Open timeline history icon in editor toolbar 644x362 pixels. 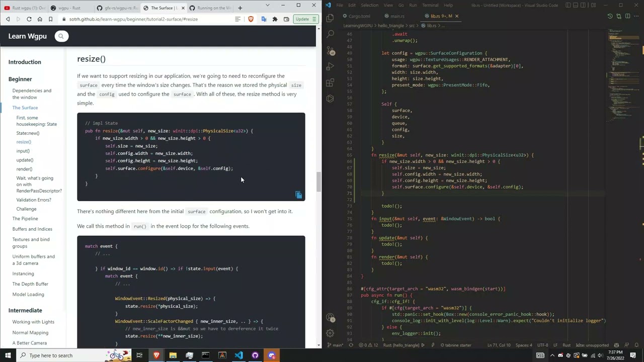[x=610, y=16]
